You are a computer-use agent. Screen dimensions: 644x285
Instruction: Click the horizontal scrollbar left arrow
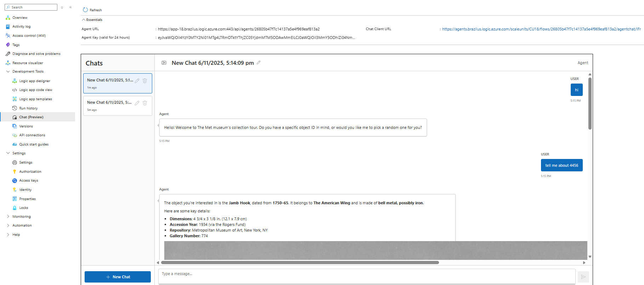158,263
